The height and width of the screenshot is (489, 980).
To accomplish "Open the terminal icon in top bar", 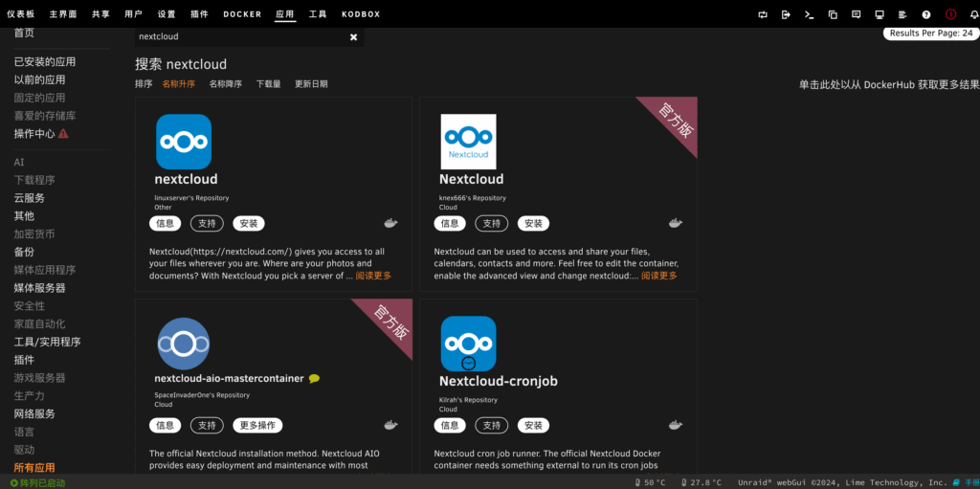I will (809, 14).
